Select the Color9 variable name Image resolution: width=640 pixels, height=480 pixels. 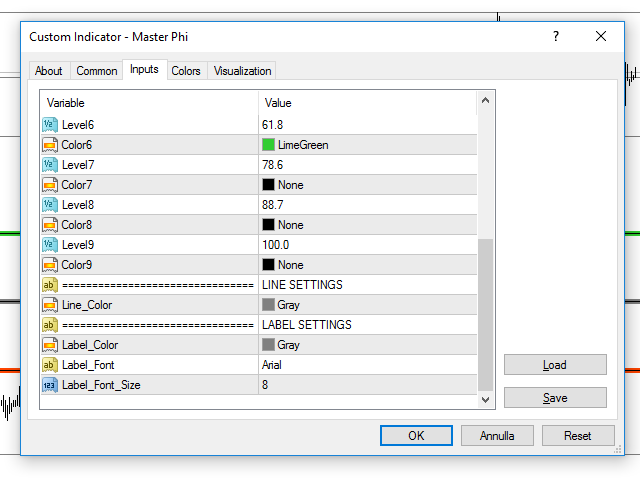point(77,265)
